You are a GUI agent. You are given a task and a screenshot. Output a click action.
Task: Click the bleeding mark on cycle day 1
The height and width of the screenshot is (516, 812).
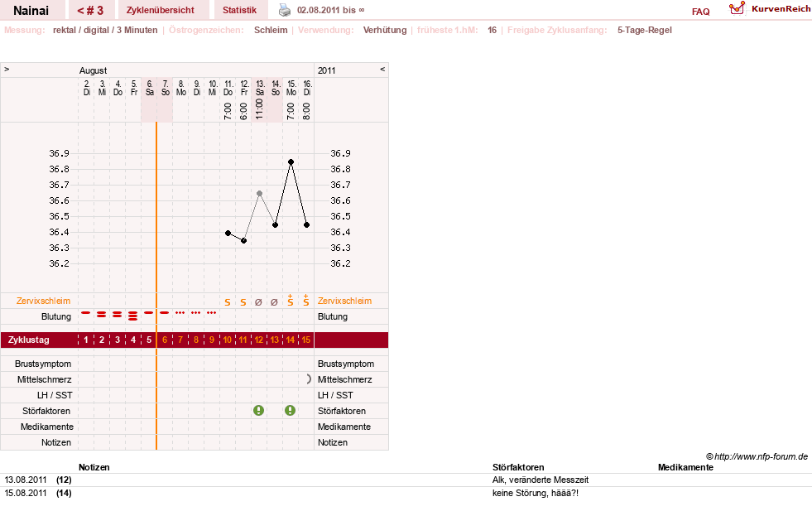coord(86,313)
